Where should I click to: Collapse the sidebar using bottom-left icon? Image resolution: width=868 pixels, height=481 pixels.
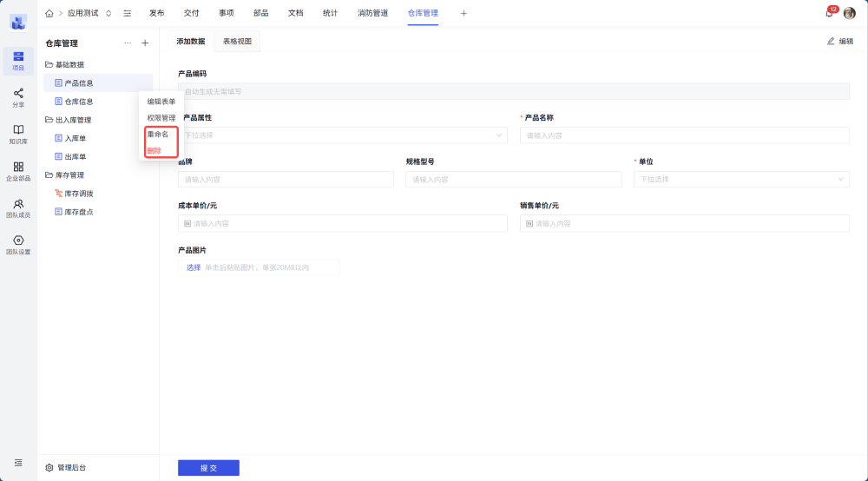[18, 463]
